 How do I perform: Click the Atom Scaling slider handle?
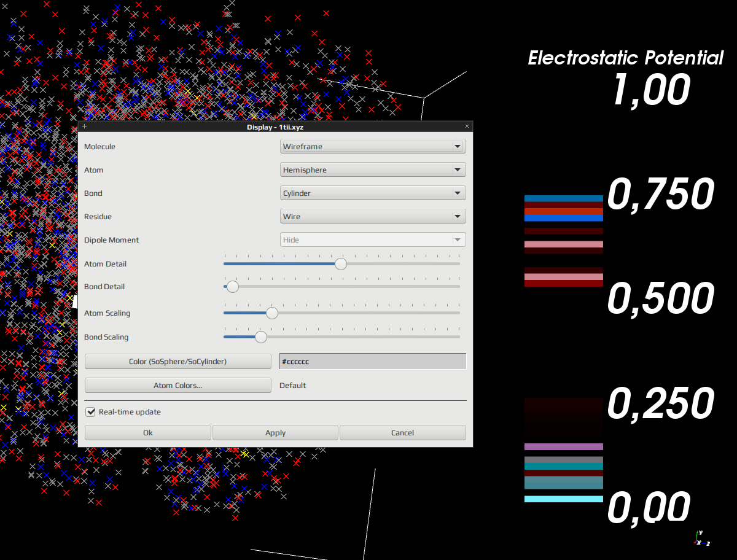tap(271, 313)
